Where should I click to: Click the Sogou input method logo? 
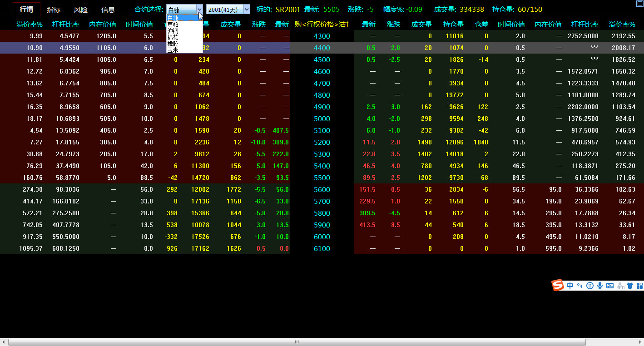557,285
